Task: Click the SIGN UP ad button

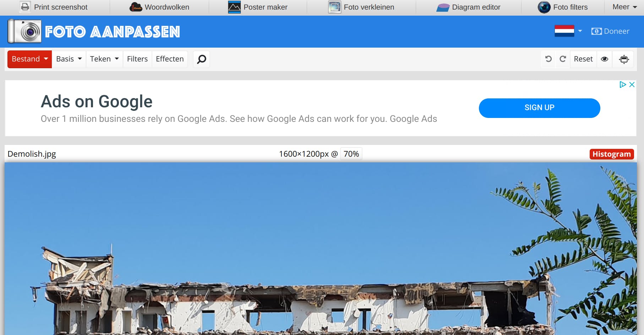Action: 539,108
